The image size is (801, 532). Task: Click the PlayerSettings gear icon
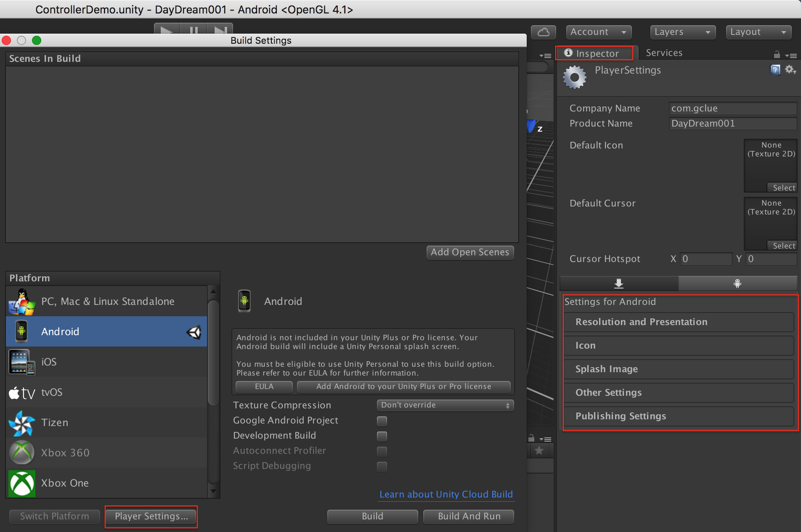(575, 77)
